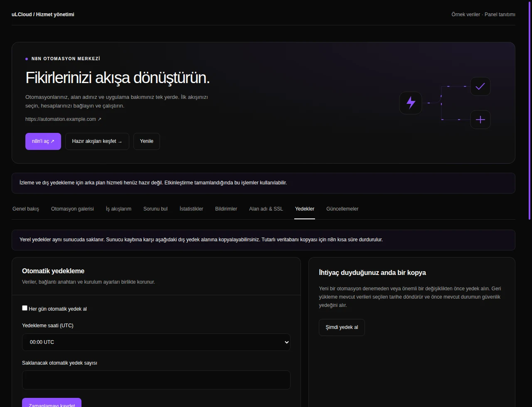Click the Panel tanıtımı link

pos(500,15)
